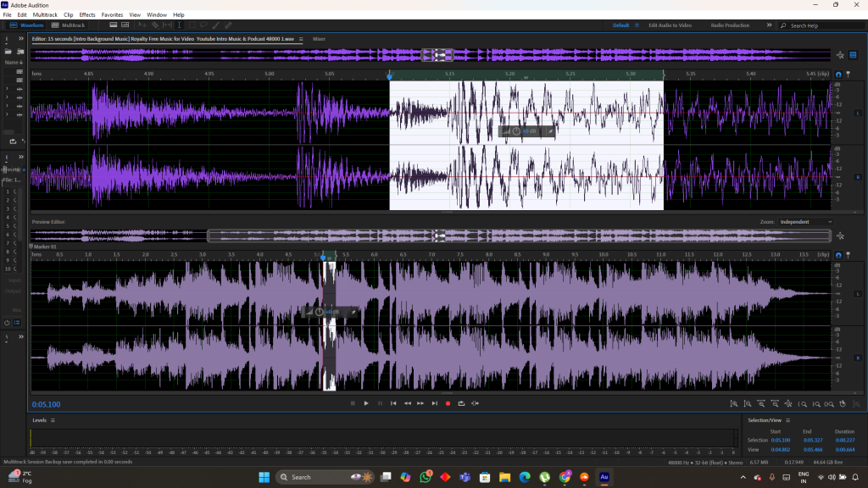
Task: Click the volume HUD gain knob
Action: pyautogui.click(x=515, y=131)
